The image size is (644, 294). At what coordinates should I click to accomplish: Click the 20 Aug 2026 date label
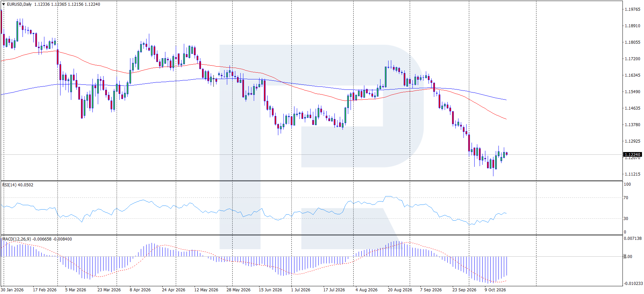pyautogui.click(x=400, y=290)
